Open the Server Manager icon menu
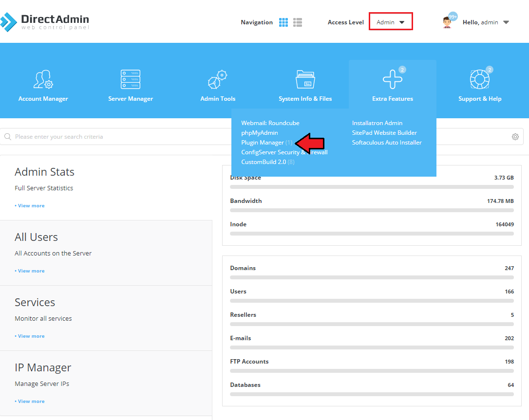The image size is (529, 420). [x=131, y=79]
